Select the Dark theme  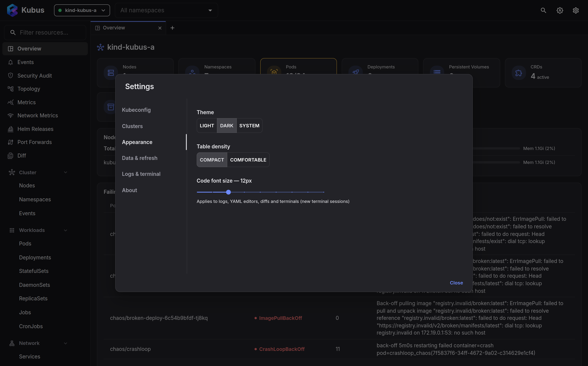coord(227,126)
